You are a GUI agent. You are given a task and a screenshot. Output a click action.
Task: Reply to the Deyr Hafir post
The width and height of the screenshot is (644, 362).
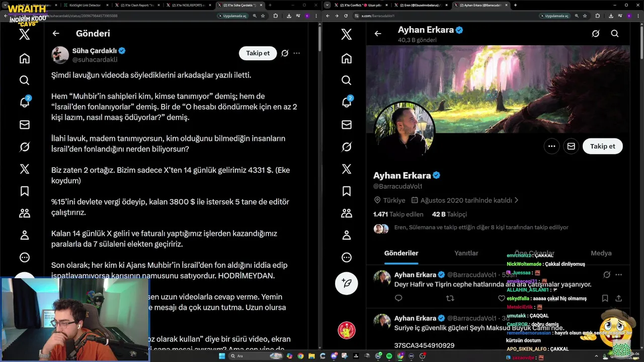point(398,298)
